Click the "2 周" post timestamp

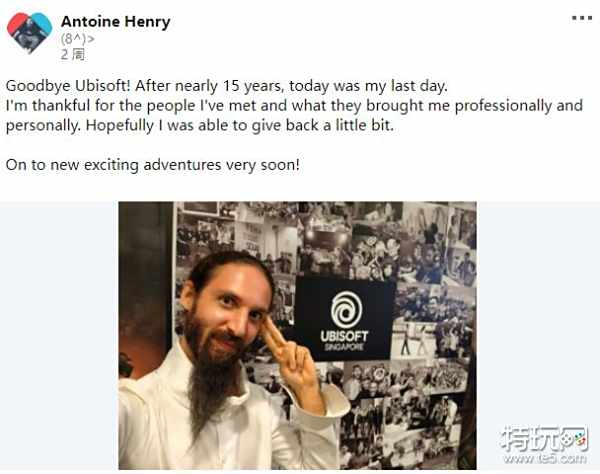pyautogui.click(x=73, y=54)
